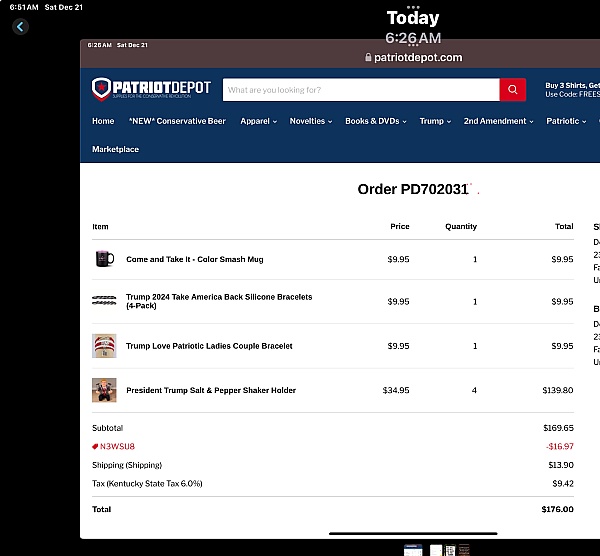The width and height of the screenshot is (600, 556).
Task: Open the Marketplace menu item
Action: tap(115, 149)
